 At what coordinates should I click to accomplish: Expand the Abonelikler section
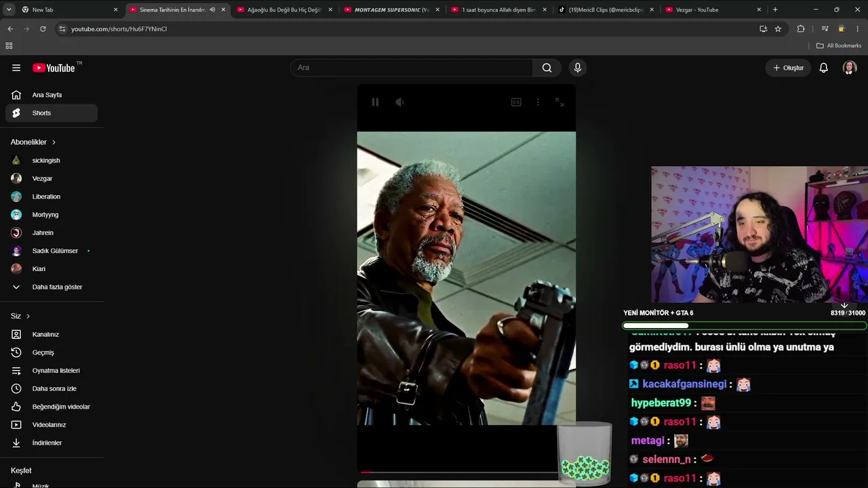(x=33, y=142)
